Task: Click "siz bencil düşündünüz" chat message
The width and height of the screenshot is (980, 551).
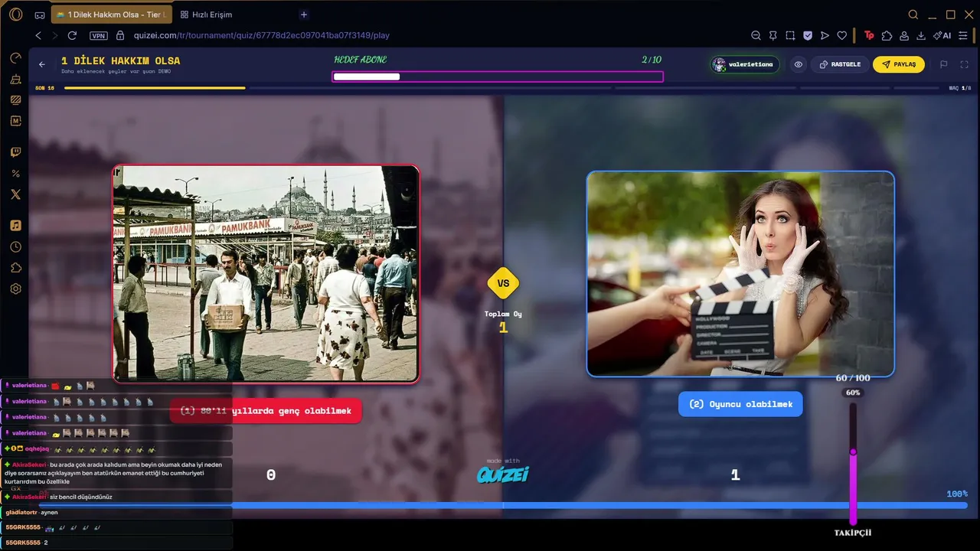Action: [81, 497]
